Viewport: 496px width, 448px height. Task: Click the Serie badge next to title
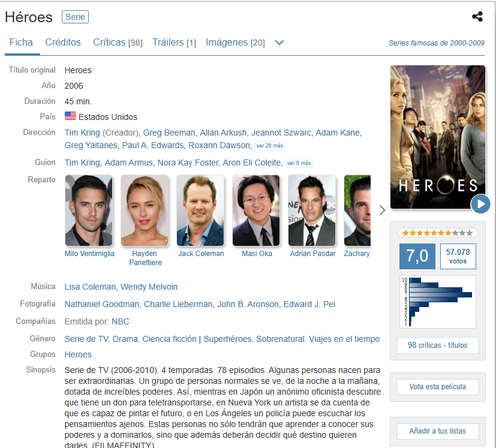(76, 17)
